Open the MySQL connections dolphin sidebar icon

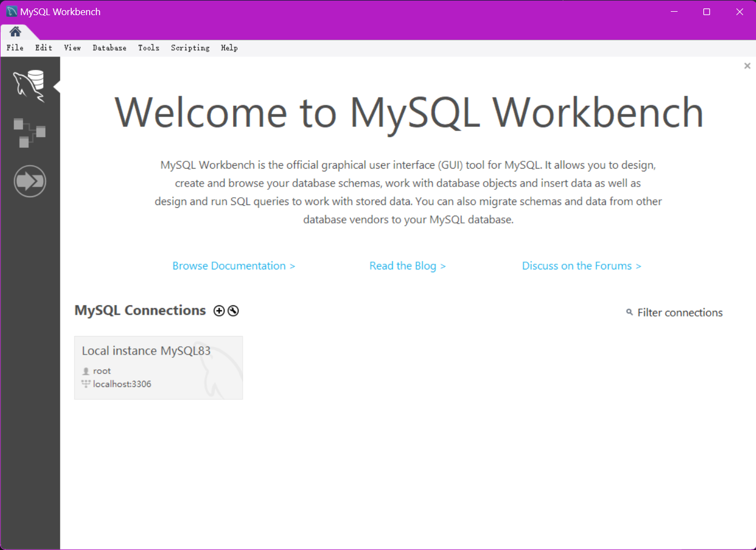click(x=29, y=86)
